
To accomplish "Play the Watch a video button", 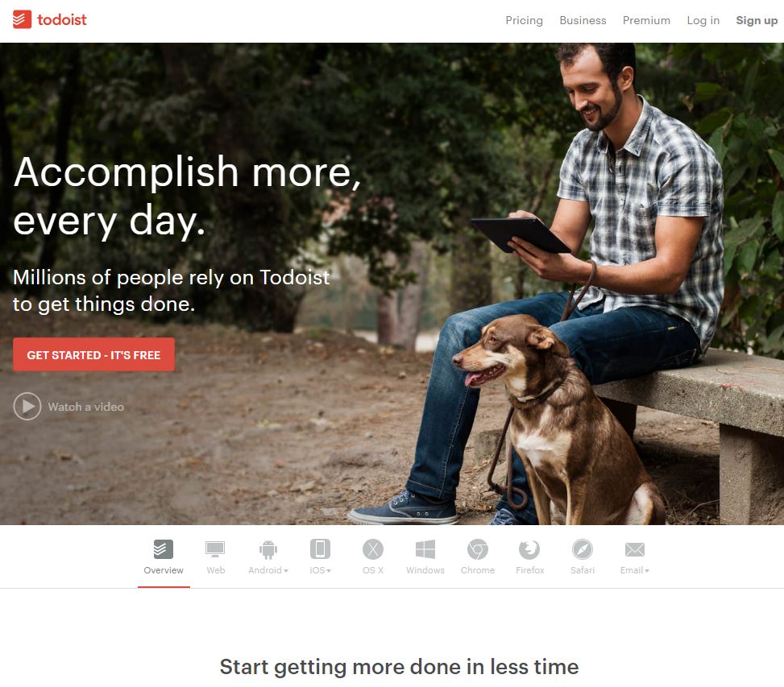I will [68, 406].
